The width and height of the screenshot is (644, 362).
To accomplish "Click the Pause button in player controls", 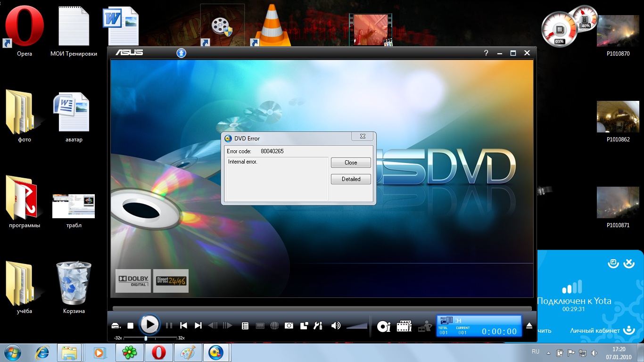I will [169, 326].
